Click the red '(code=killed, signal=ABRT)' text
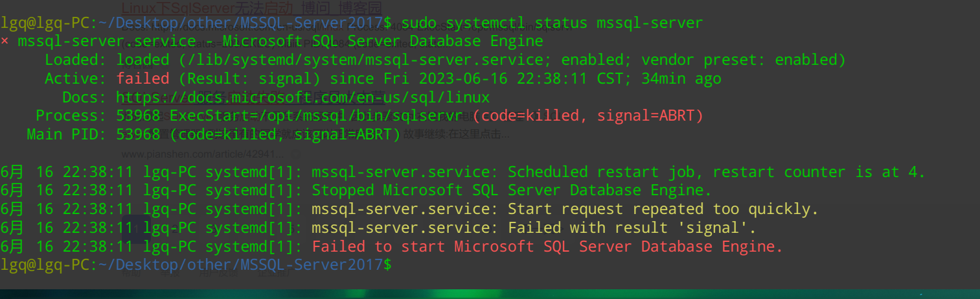 pos(587,116)
